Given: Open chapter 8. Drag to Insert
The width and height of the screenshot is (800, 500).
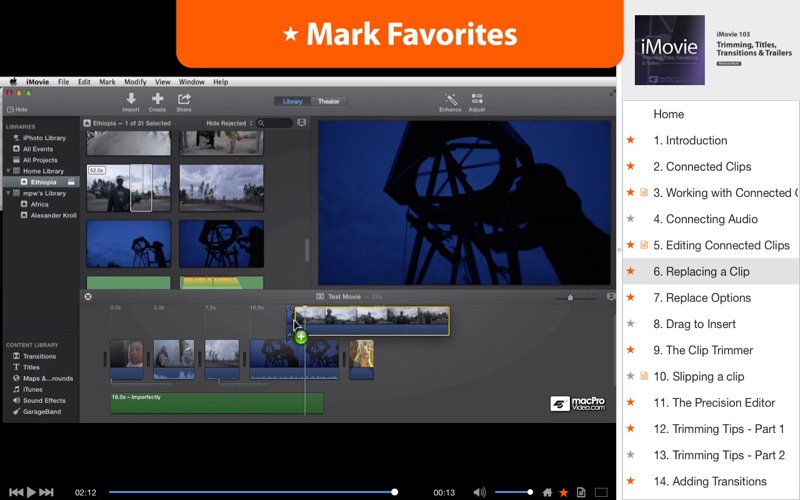Looking at the screenshot, I should tap(694, 324).
